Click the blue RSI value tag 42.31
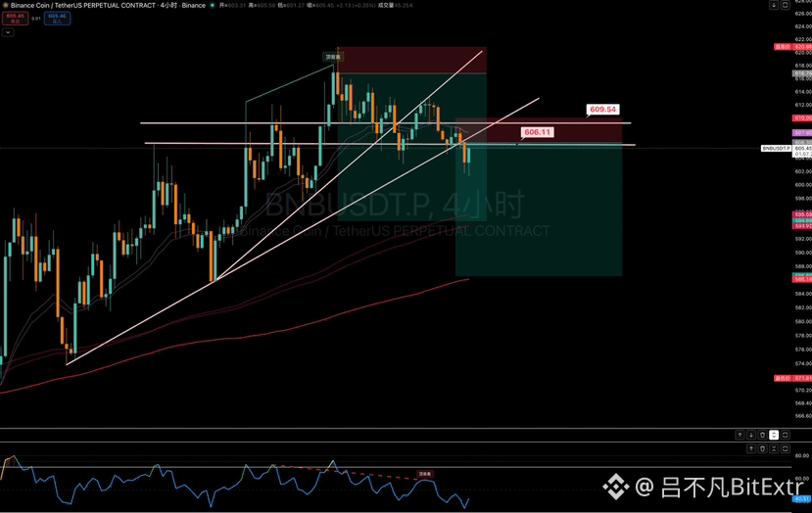 802,499
